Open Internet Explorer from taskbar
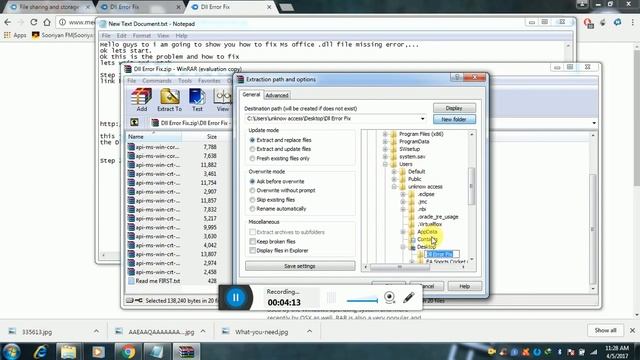 coord(40,351)
